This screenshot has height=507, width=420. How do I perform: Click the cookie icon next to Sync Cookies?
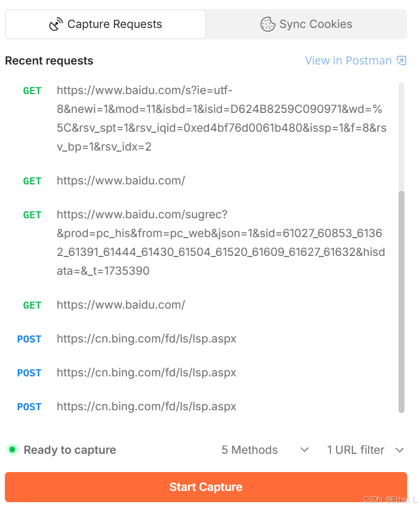pyautogui.click(x=267, y=24)
